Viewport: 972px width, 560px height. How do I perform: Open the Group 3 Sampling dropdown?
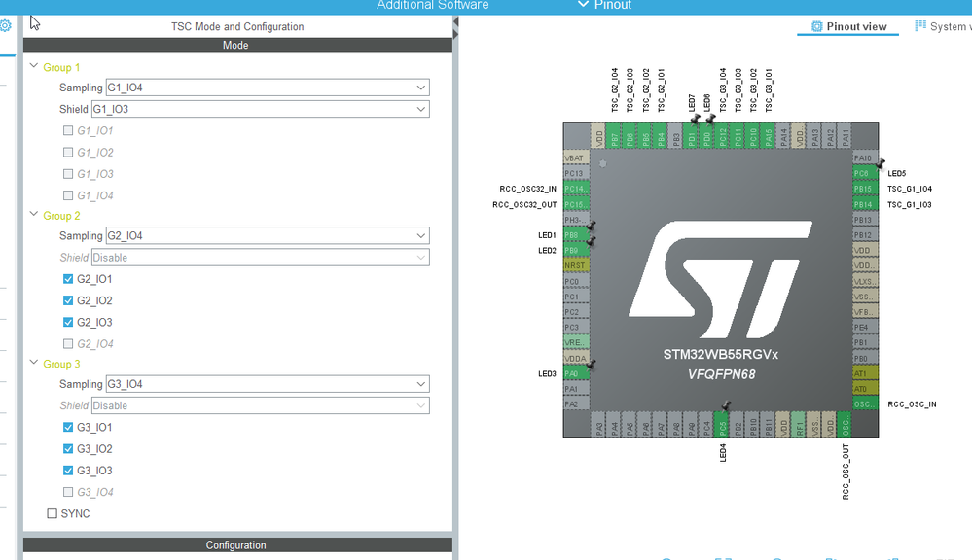pyautogui.click(x=268, y=384)
